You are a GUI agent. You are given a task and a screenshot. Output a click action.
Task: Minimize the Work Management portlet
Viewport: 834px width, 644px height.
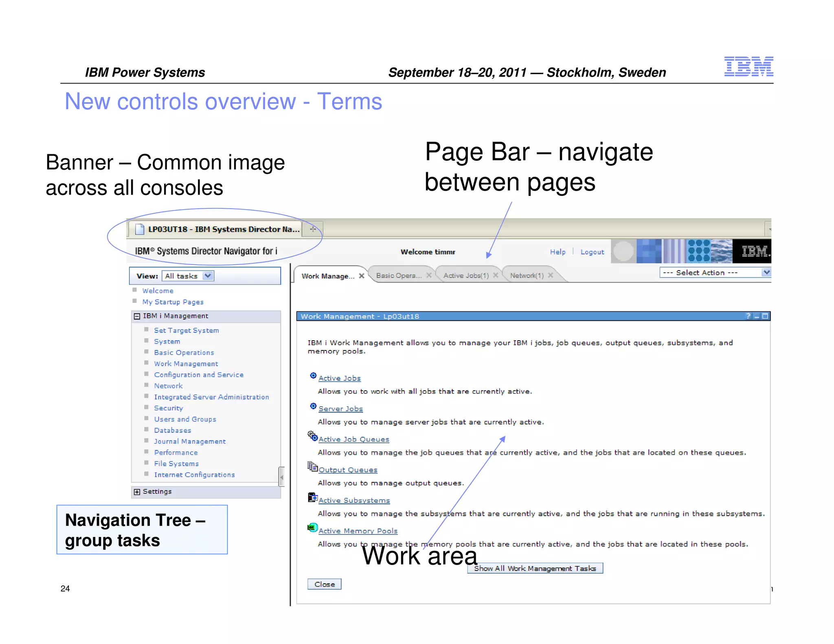757,316
